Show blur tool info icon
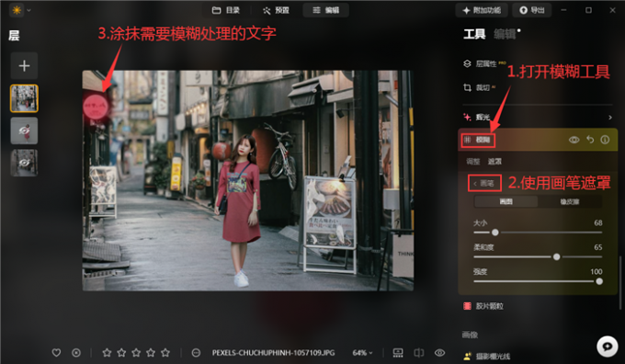The width and height of the screenshot is (625, 364). pyautogui.click(x=605, y=140)
